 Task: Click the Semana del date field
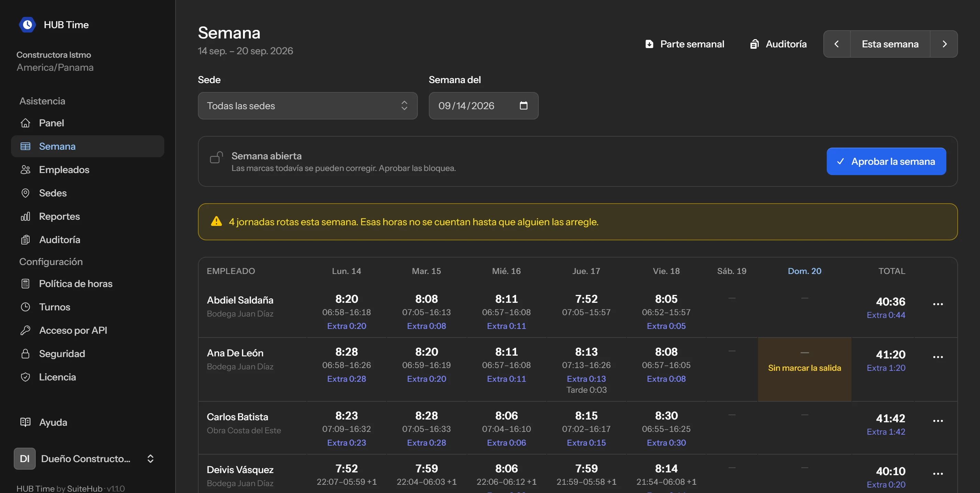point(483,106)
